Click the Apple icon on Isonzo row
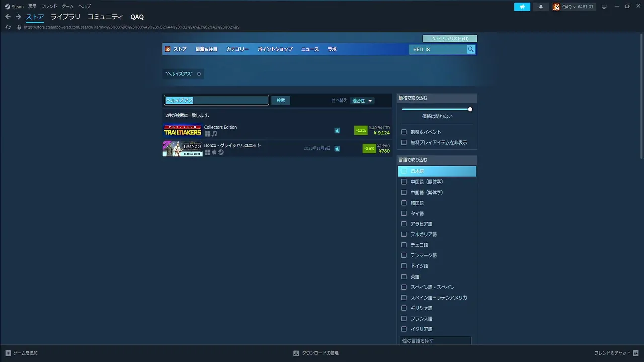 pos(214,152)
